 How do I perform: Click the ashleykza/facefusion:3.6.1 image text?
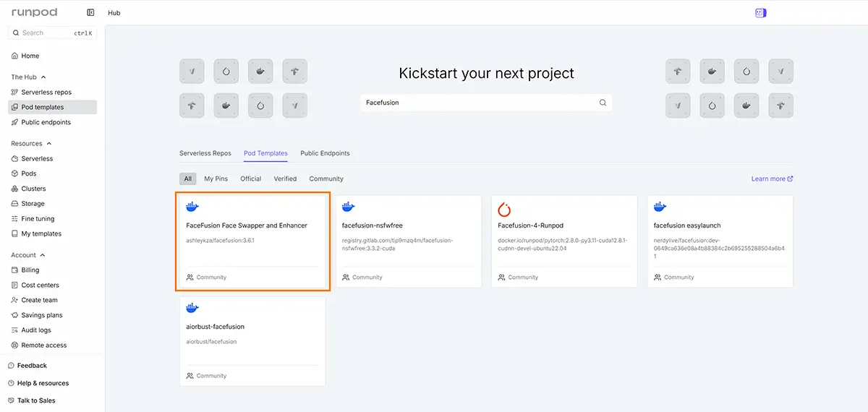(220, 240)
